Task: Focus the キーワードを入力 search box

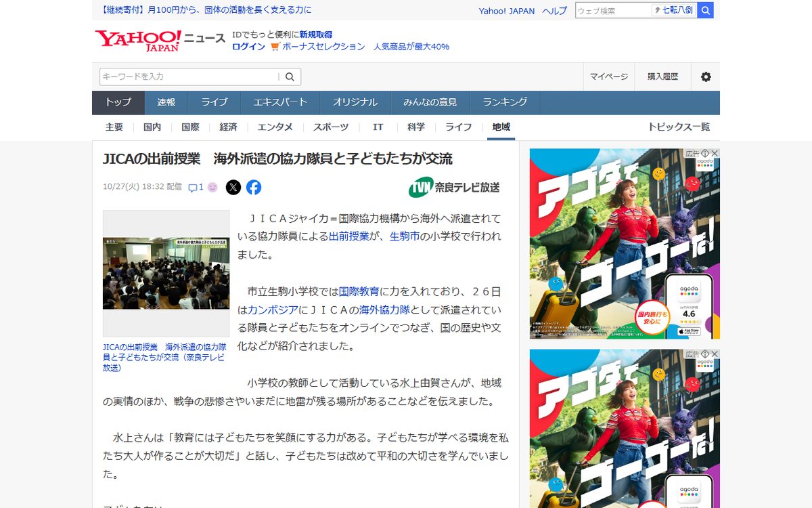Action: point(189,77)
